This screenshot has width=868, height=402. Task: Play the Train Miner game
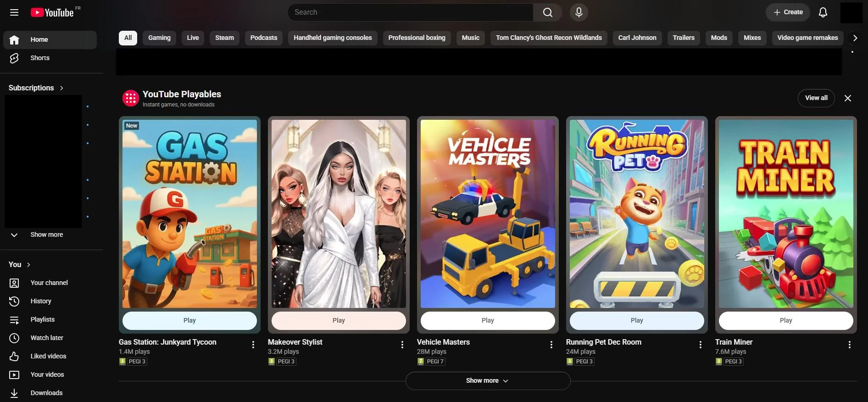[x=786, y=321]
